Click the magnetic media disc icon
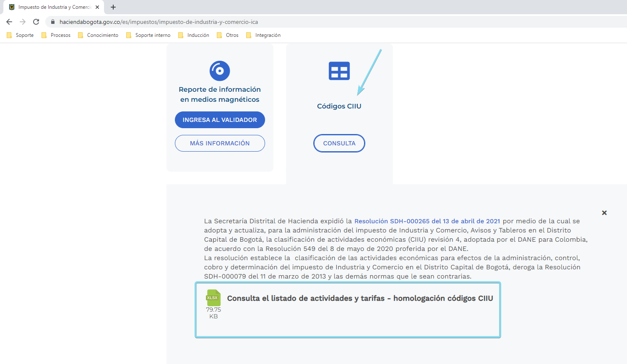The width and height of the screenshot is (627, 364). (x=220, y=71)
